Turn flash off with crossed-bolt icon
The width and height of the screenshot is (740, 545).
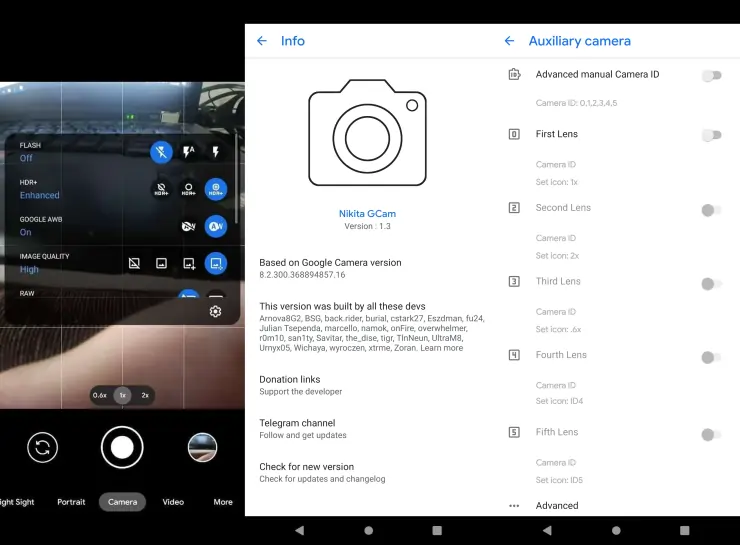tap(161, 152)
